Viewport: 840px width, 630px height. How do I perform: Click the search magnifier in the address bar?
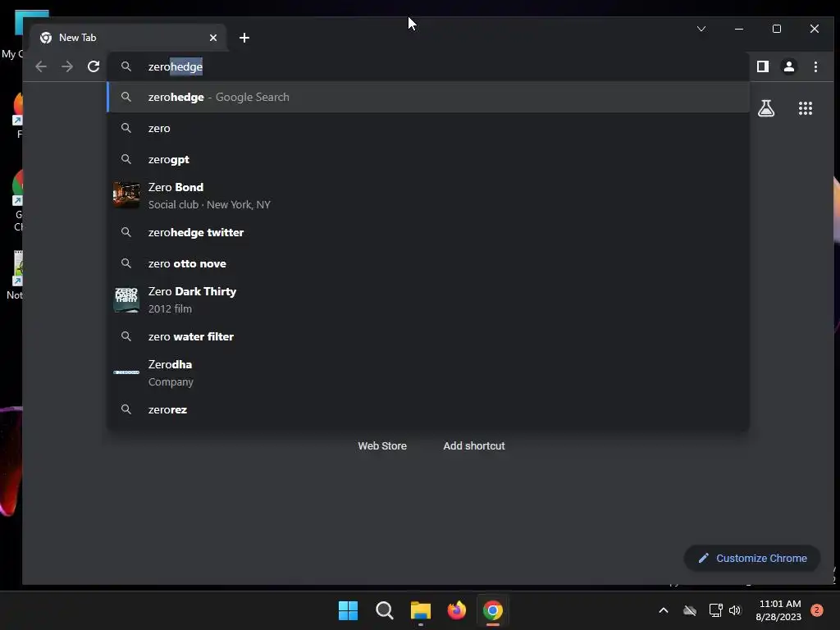point(126,66)
